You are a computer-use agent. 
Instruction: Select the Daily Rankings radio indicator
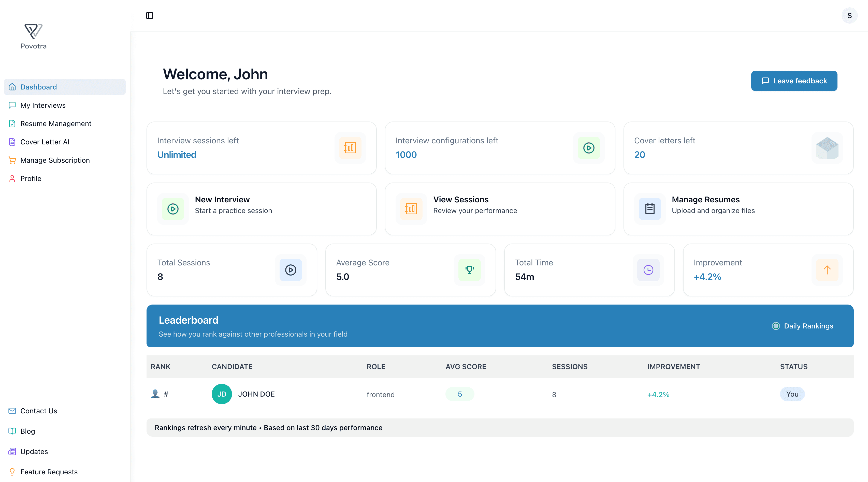776,326
